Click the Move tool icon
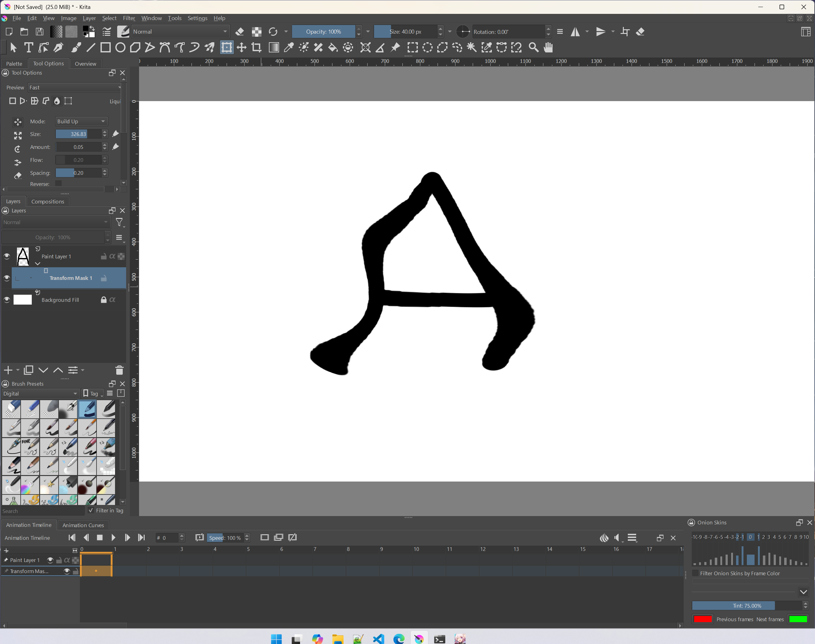The image size is (815, 644). [241, 47]
